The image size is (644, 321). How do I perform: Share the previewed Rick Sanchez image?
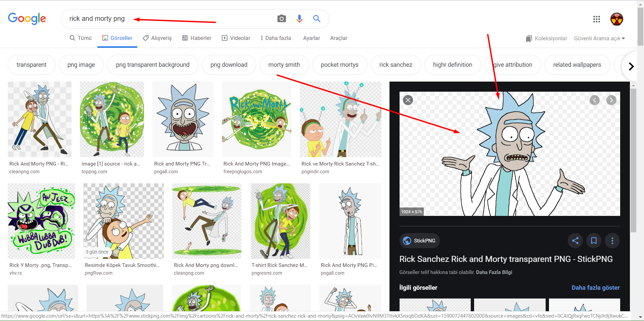(x=575, y=240)
